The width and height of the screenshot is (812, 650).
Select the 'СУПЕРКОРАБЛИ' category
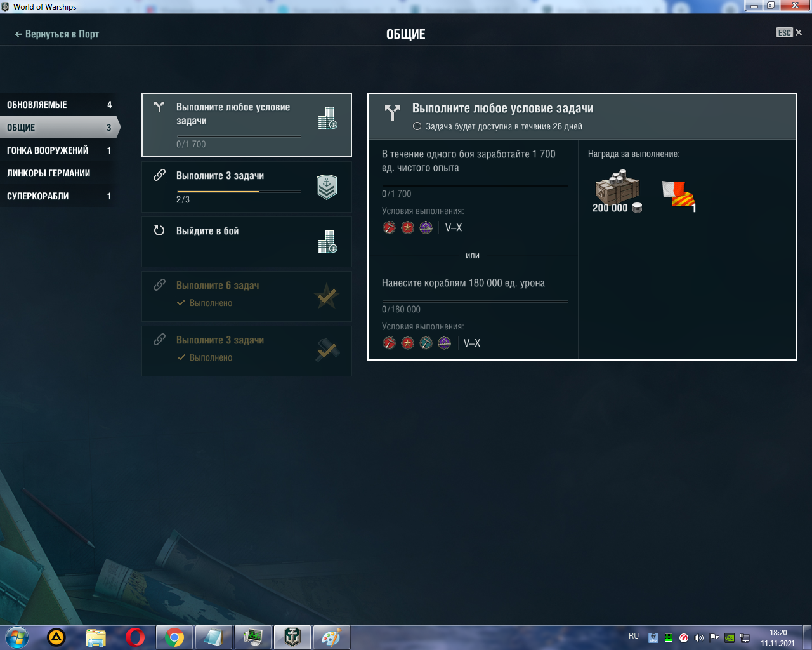click(x=59, y=196)
